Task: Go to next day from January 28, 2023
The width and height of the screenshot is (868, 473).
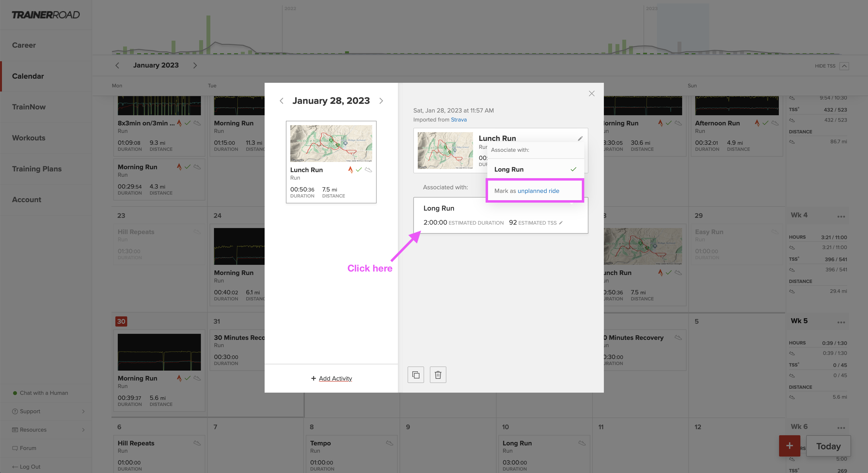Action: click(x=381, y=101)
